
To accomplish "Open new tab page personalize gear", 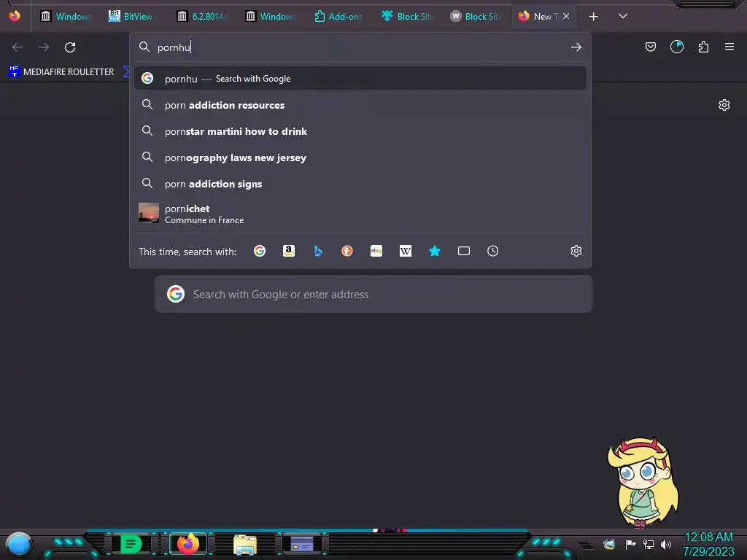I will 724,105.
